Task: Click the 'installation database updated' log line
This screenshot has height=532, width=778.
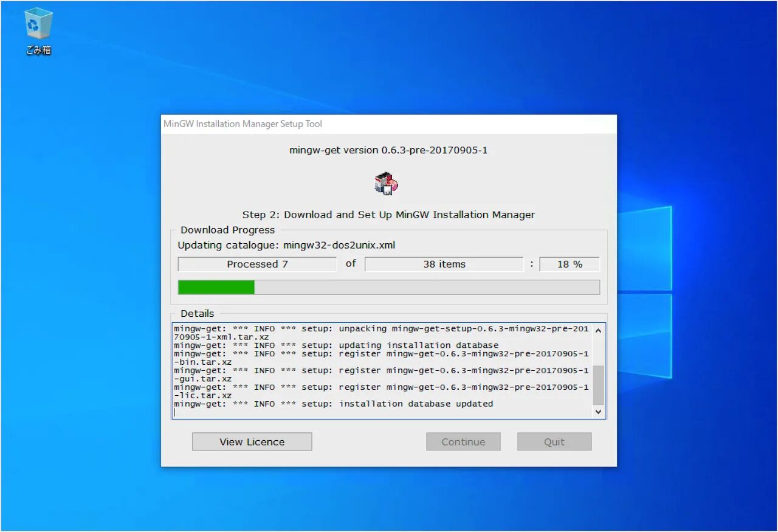Action: click(x=333, y=404)
